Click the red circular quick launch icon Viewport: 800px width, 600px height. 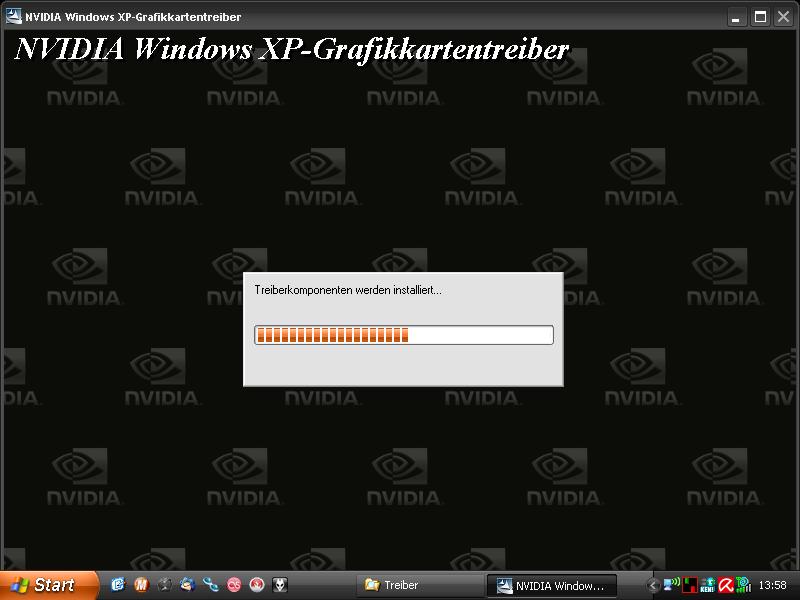coord(257,585)
